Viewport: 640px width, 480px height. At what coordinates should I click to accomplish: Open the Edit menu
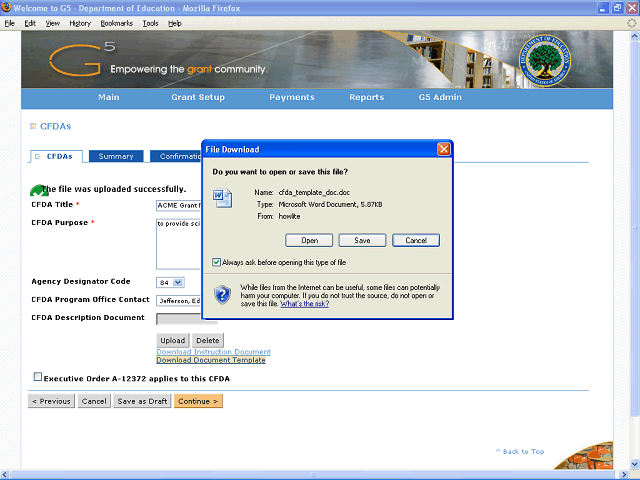tap(30, 23)
